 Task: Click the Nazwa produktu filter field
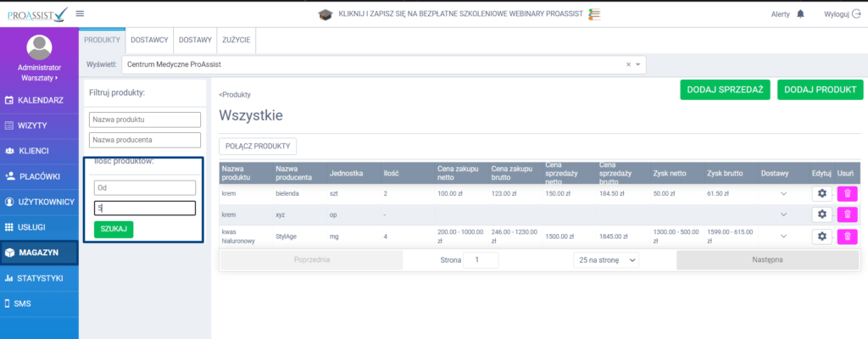[144, 119]
